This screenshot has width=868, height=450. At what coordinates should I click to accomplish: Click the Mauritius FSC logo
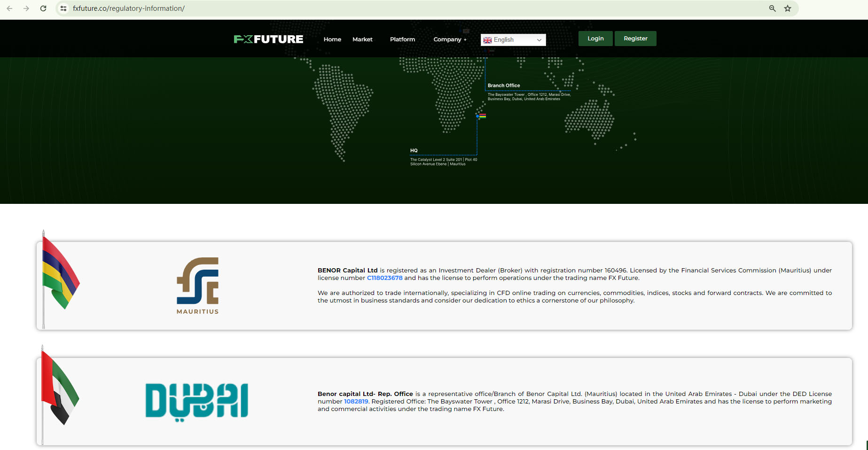coord(197,286)
